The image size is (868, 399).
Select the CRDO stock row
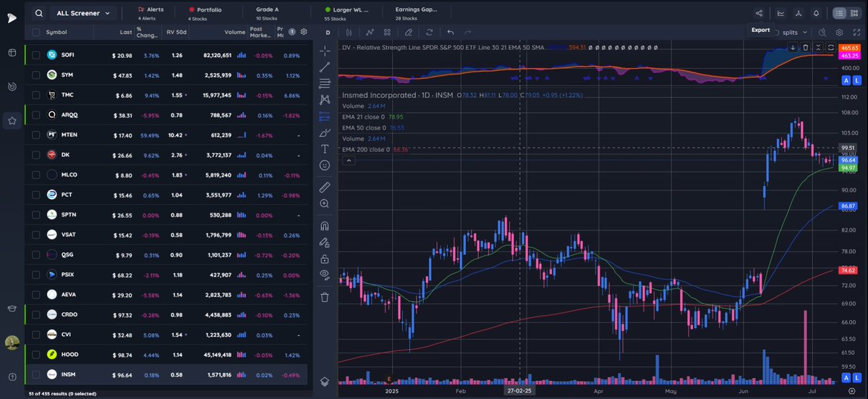pyautogui.click(x=166, y=314)
